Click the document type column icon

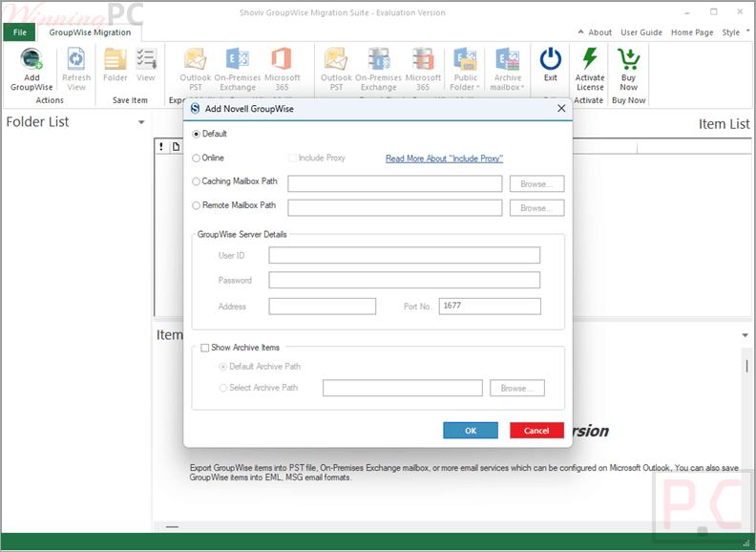[x=176, y=147]
